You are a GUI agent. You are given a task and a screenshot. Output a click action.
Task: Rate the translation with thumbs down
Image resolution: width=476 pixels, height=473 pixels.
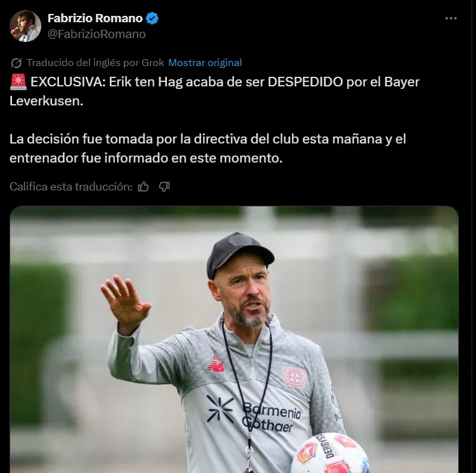tap(164, 187)
